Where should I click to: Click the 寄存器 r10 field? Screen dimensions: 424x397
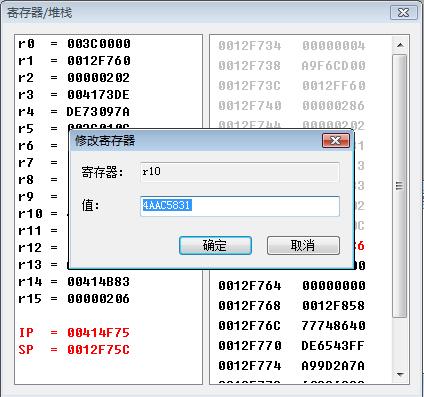pyautogui.click(x=240, y=172)
